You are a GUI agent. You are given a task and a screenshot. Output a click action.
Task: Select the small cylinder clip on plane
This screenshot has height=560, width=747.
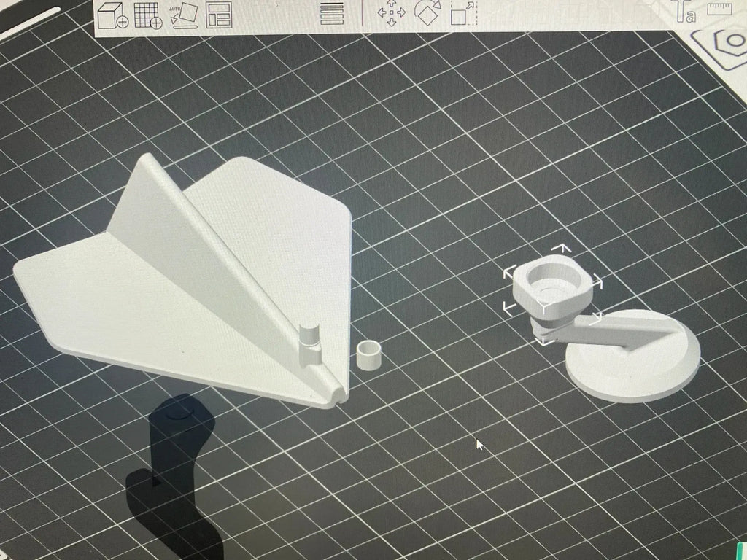click(x=309, y=344)
